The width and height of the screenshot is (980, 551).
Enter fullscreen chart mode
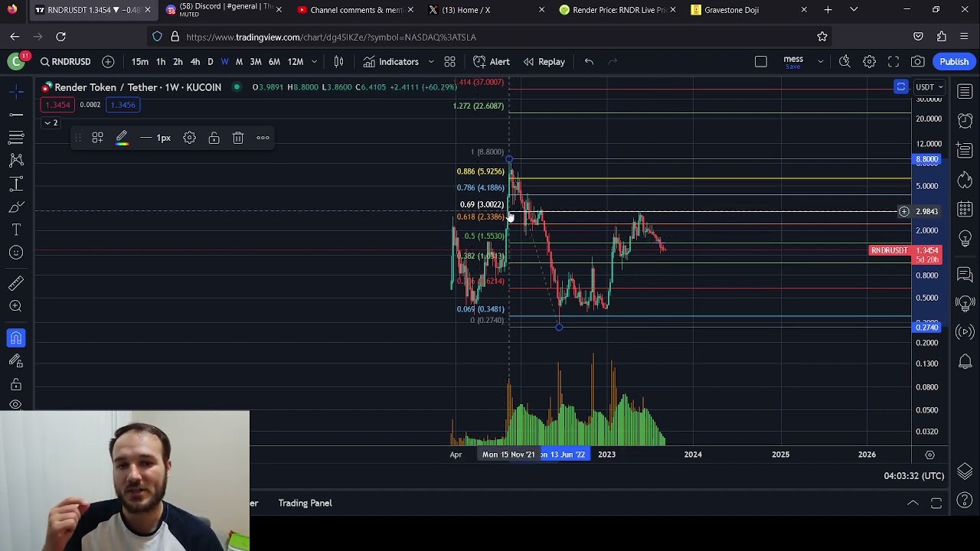click(x=893, y=61)
